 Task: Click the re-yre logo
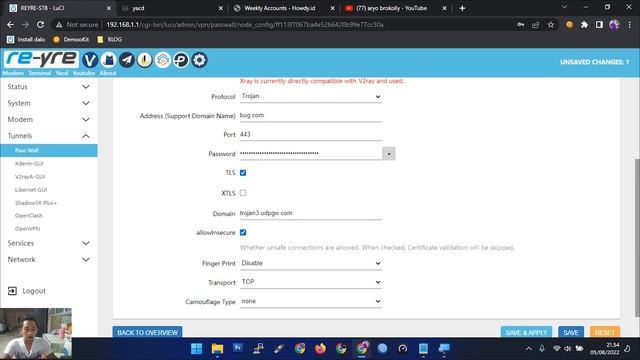click(x=40, y=59)
